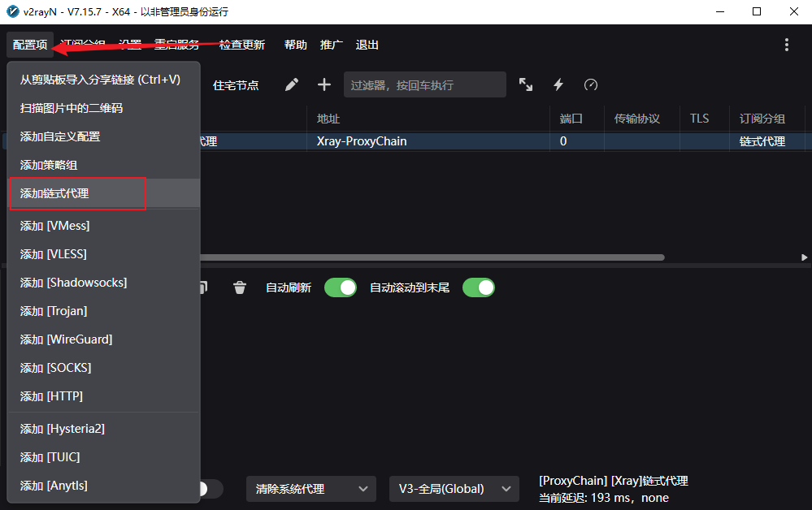812x510 pixels.
Task: Click the v2rayN title bar logo
Action: [12, 11]
